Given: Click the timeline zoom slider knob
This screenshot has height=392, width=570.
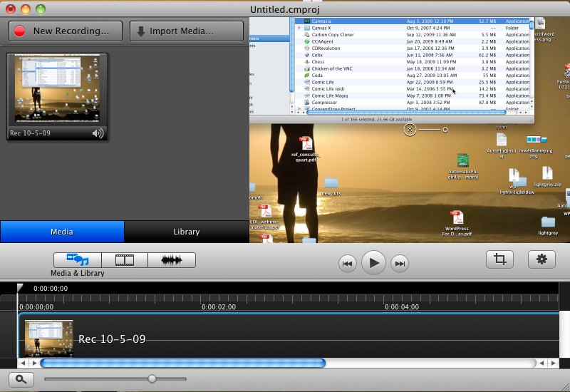Looking at the screenshot, I should point(152,379).
